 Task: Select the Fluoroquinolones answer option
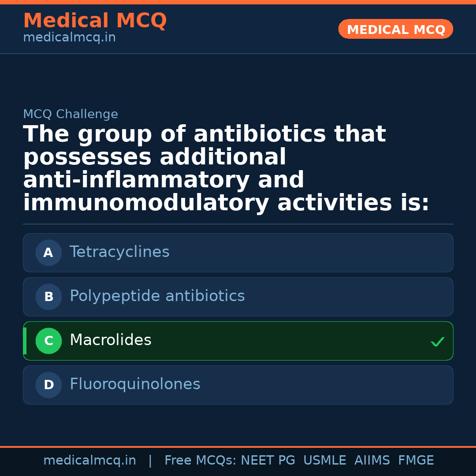[x=135, y=384]
